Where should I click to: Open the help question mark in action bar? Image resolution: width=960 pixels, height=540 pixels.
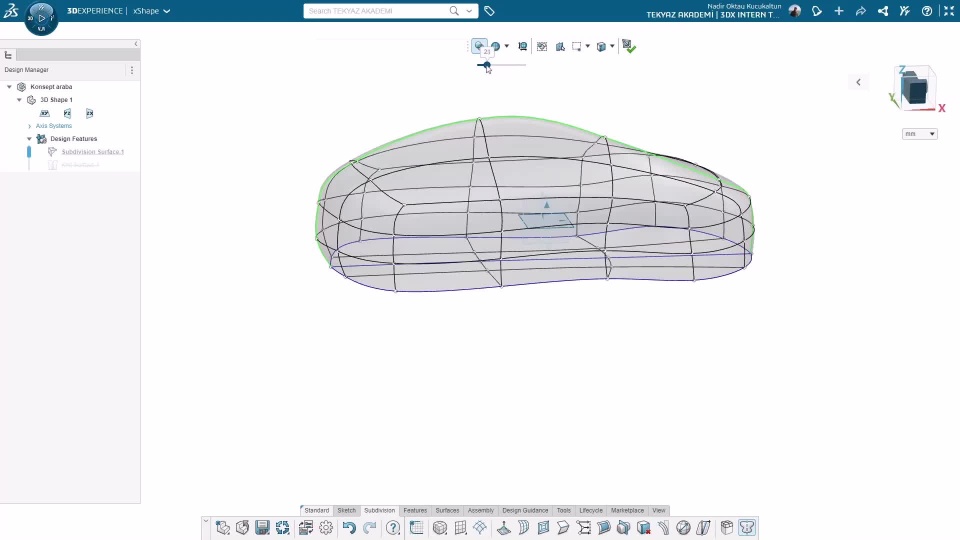[393, 528]
